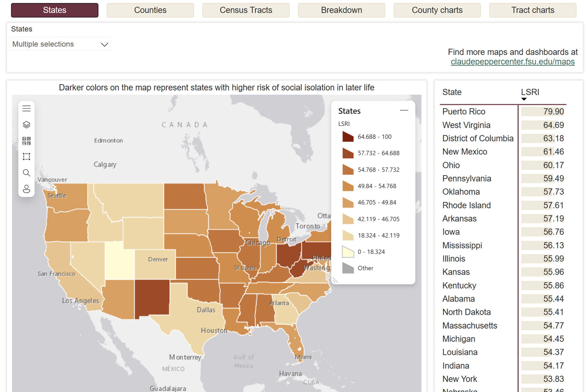
Task: Go to the Breakdown tab
Action: click(x=341, y=10)
